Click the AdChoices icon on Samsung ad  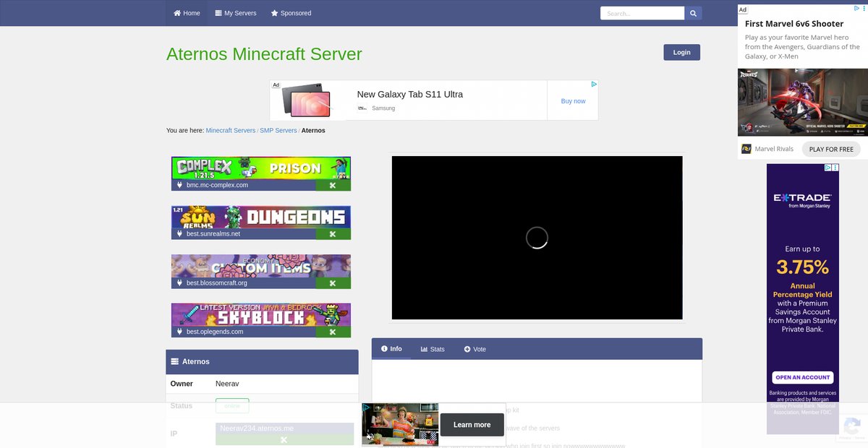pyautogui.click(x=594, y=85)
